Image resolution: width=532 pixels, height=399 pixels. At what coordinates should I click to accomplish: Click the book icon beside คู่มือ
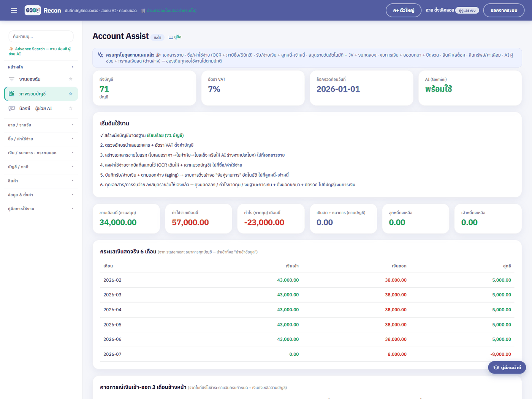tap(171, 37)
